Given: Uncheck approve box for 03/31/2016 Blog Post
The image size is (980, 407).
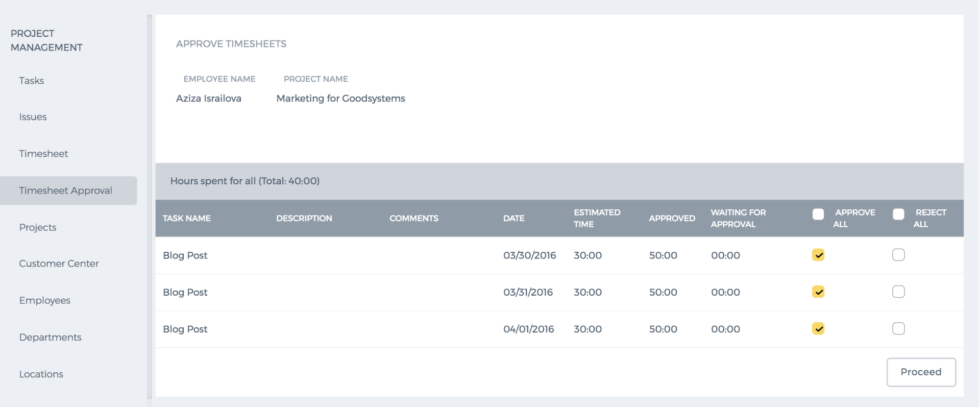Looking at the screenshot, I should click(x=818, y=292).
